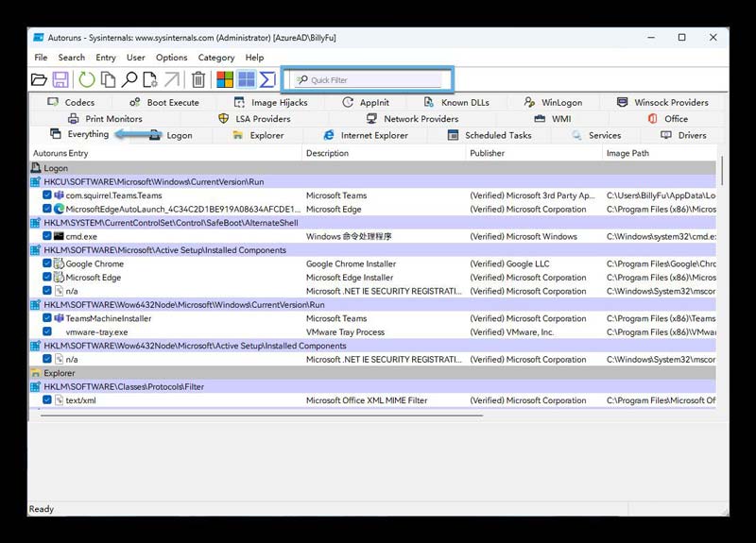Open the Options menu

[171, 58]
